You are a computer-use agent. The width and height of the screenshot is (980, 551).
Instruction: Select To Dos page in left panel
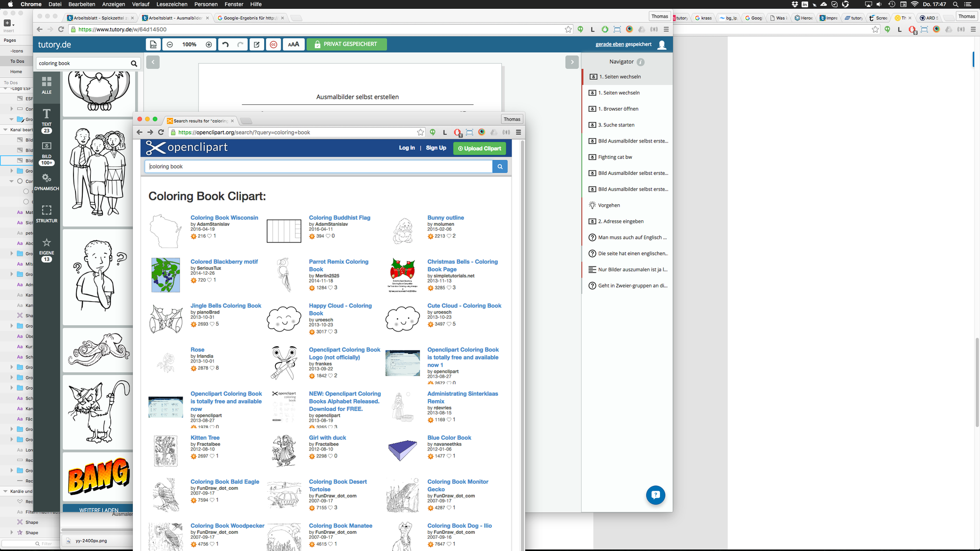17,61
